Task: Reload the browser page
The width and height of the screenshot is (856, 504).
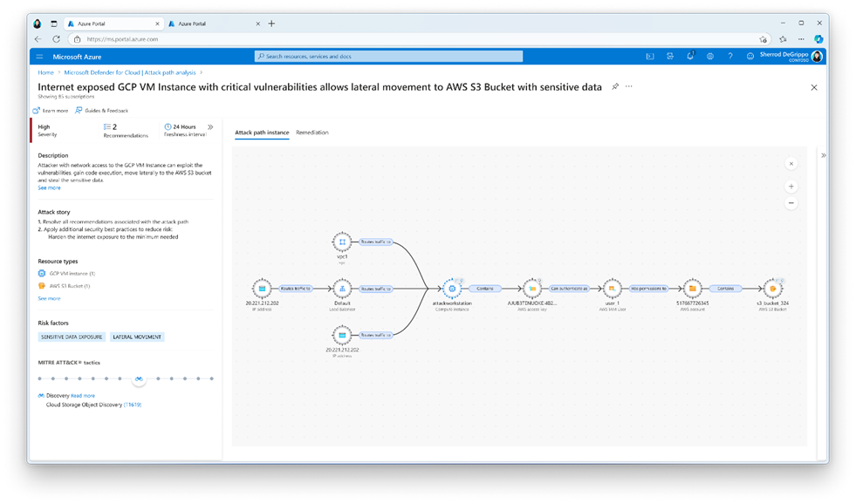Action: coord(56,39)
